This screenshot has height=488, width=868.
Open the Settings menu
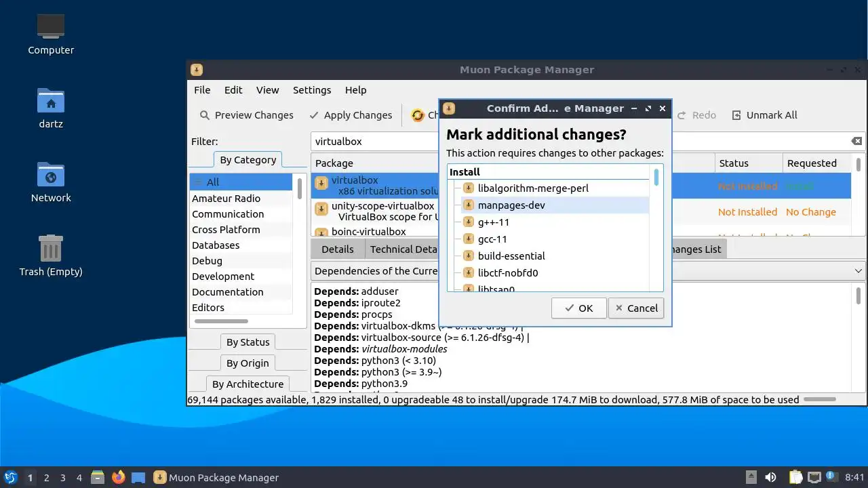[312, 89]
